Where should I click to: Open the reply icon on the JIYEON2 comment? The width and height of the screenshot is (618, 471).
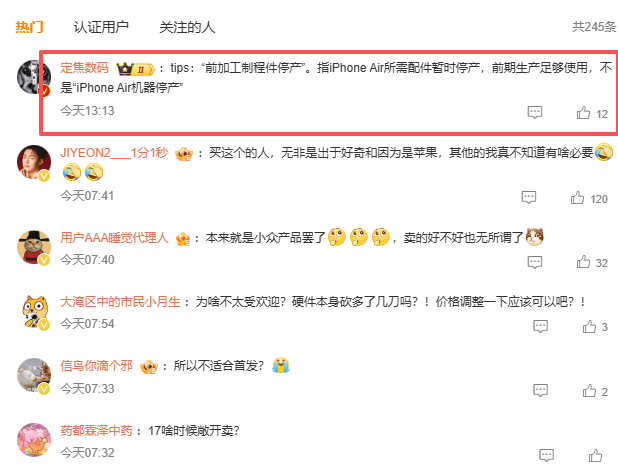point(529,197)
